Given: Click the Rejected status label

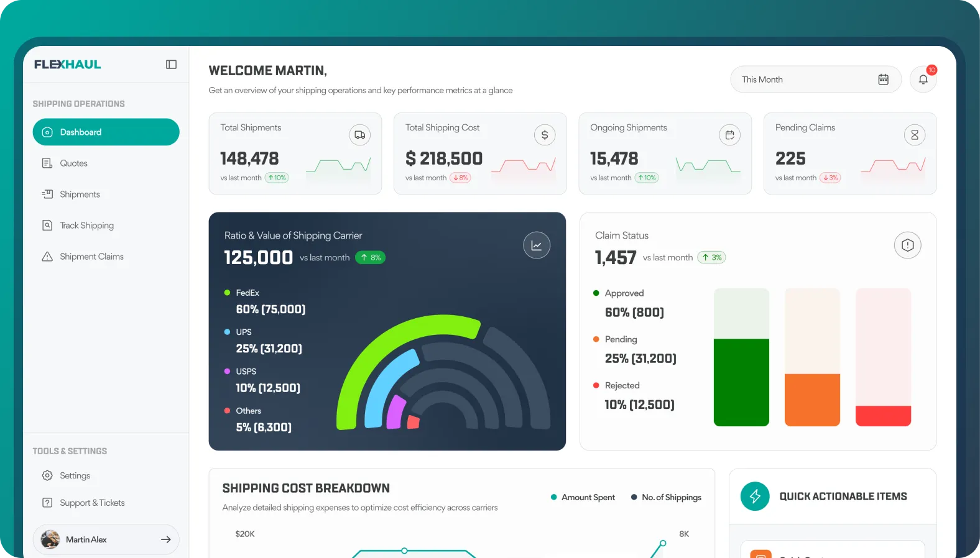Looking at the screenshot, I should pos(622,385).
